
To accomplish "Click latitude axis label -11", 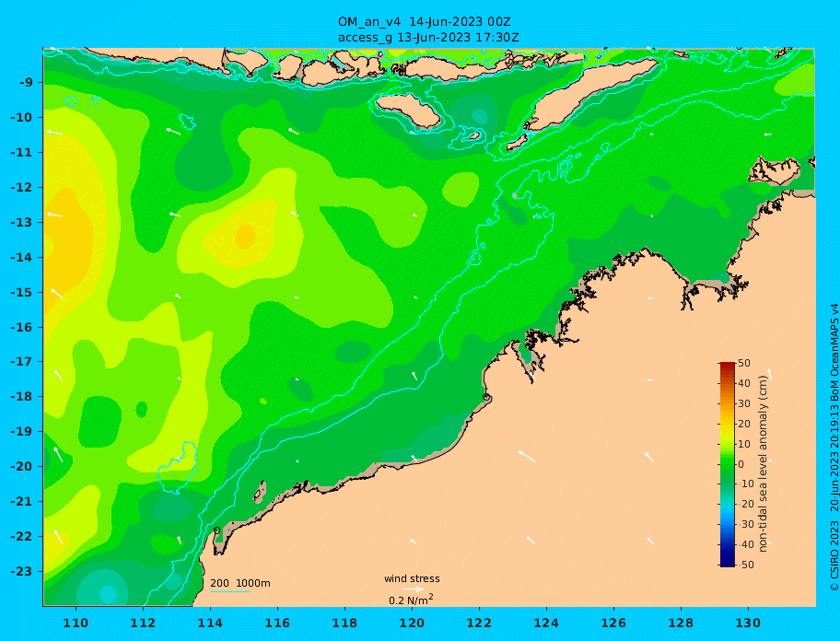I will pyautogui.click(x=22, y=153).
